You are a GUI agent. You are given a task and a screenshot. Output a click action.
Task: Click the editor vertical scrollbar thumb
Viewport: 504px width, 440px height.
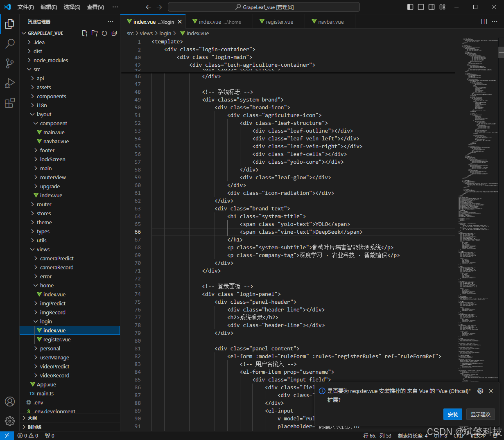[501, 52]
